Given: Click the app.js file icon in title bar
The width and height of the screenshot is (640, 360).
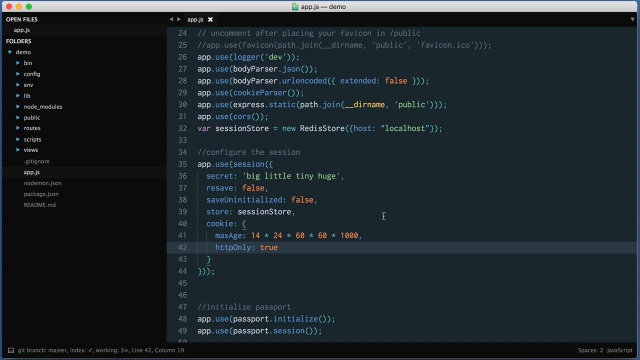Looking at the screenshot, I should tap(295, 7).
